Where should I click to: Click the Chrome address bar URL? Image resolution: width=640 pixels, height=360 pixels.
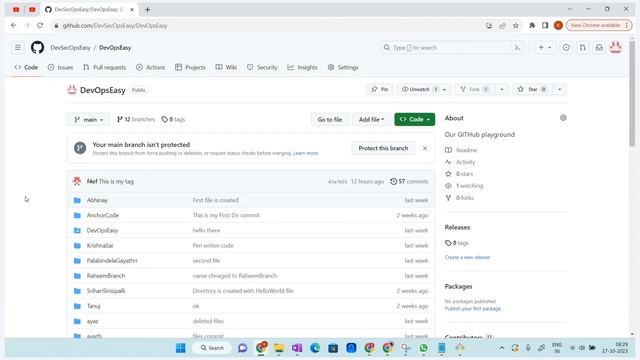pos(115,25)
